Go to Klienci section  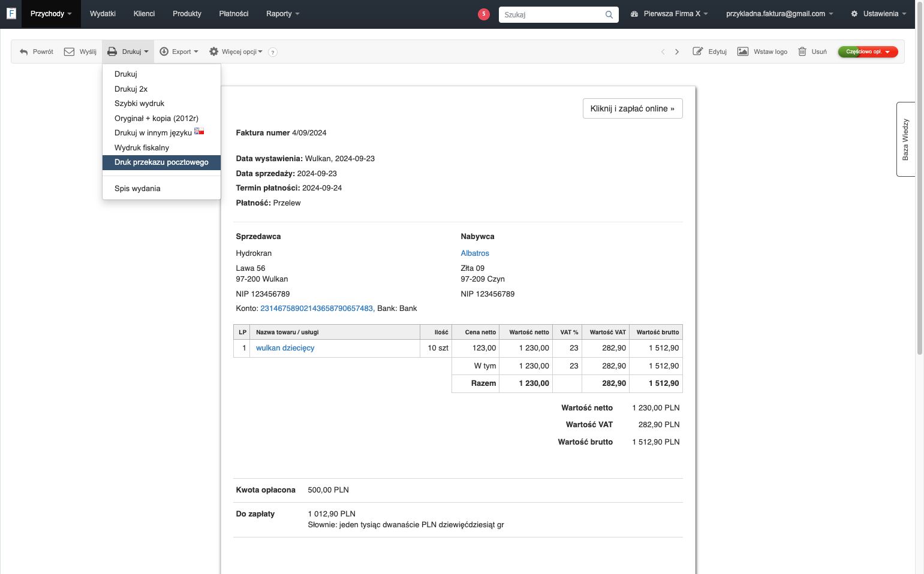point(144,14)
